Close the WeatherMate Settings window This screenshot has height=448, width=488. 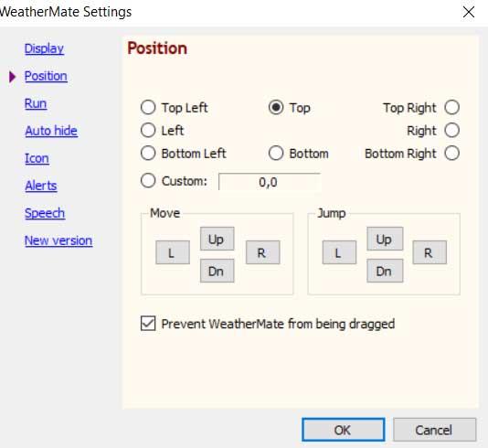469,13
